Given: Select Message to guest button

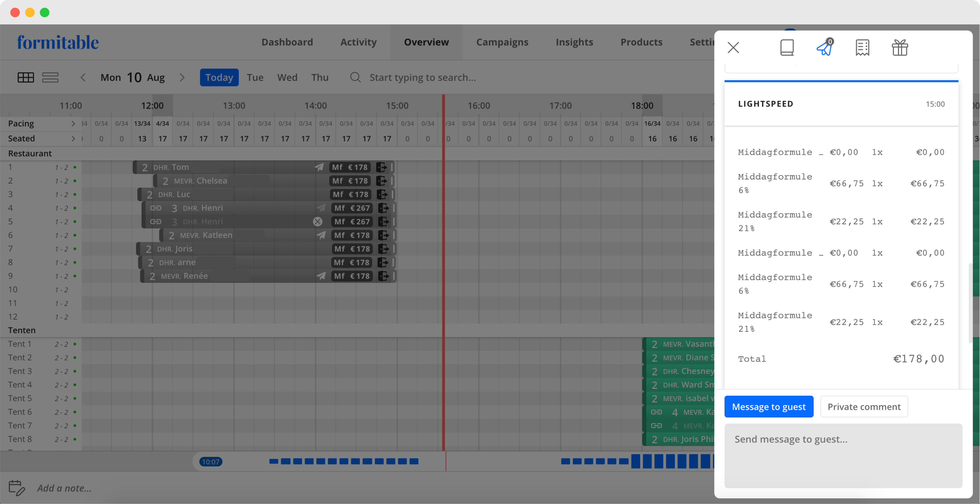Looking at the screenshot, I should click(x=769, y=407).
